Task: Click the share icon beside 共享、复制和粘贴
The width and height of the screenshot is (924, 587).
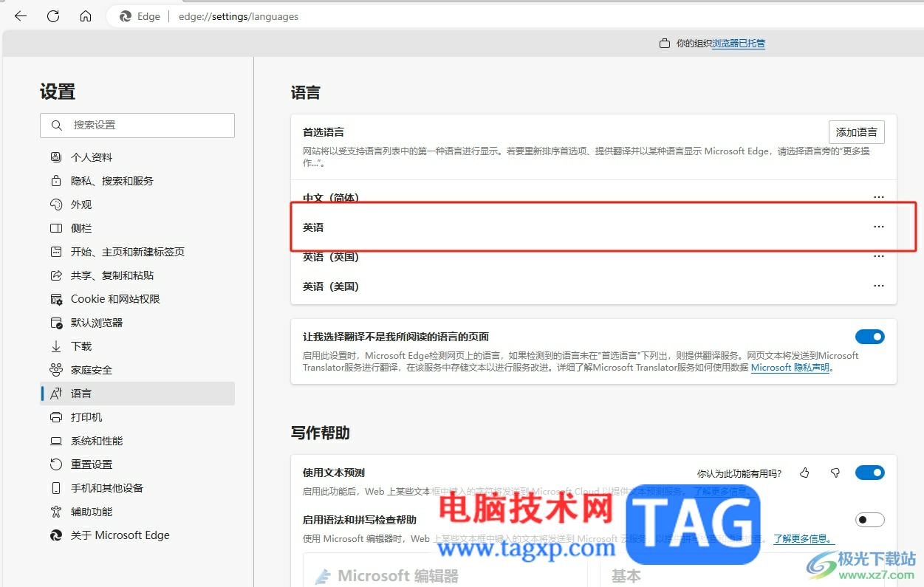Action: (x=56, y=275)
